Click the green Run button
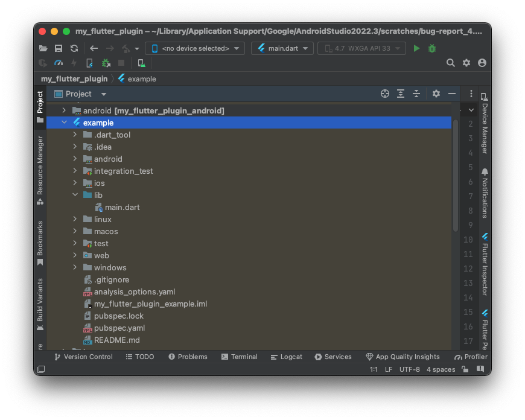Image resolution: width=525 pixels, height=420 pixels. pyautogui.click(x=416, y=48)
